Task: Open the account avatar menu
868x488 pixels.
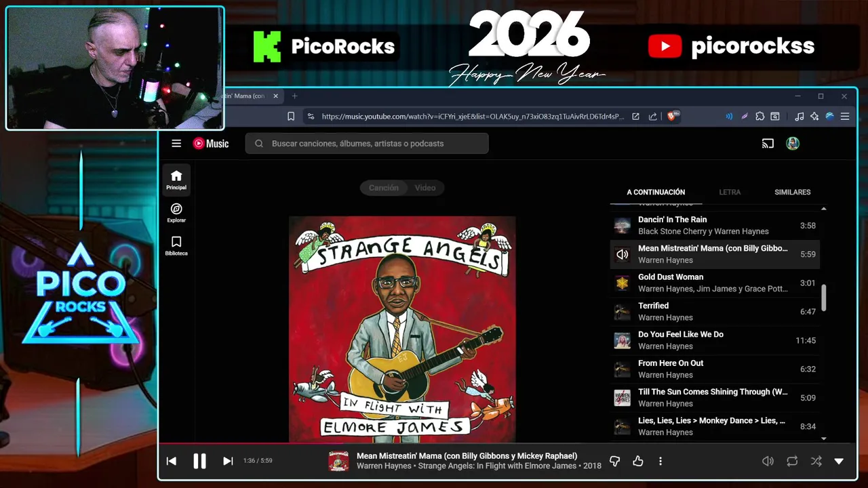Action: (x=793, y=144)
